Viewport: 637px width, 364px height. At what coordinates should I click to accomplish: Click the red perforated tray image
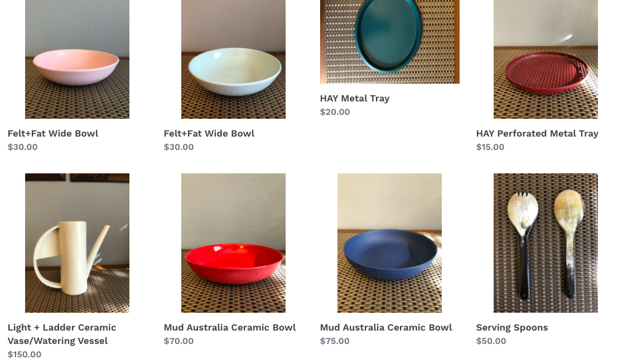[546, 59]
